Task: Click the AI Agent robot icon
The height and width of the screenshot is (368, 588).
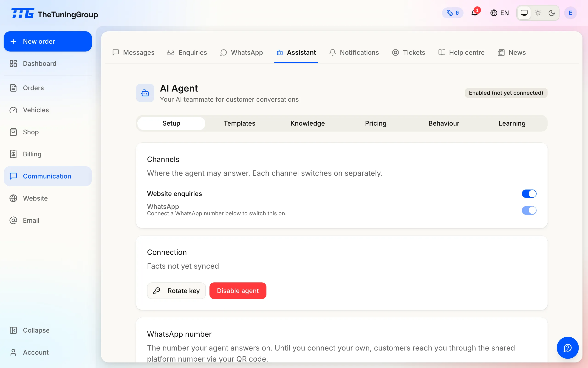Action: tap(145, 93)
